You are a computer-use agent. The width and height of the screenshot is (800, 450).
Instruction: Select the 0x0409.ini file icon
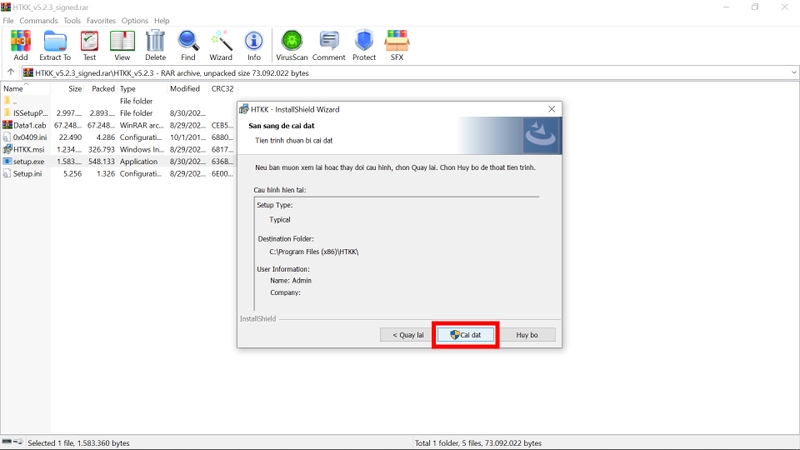(7, 137)
